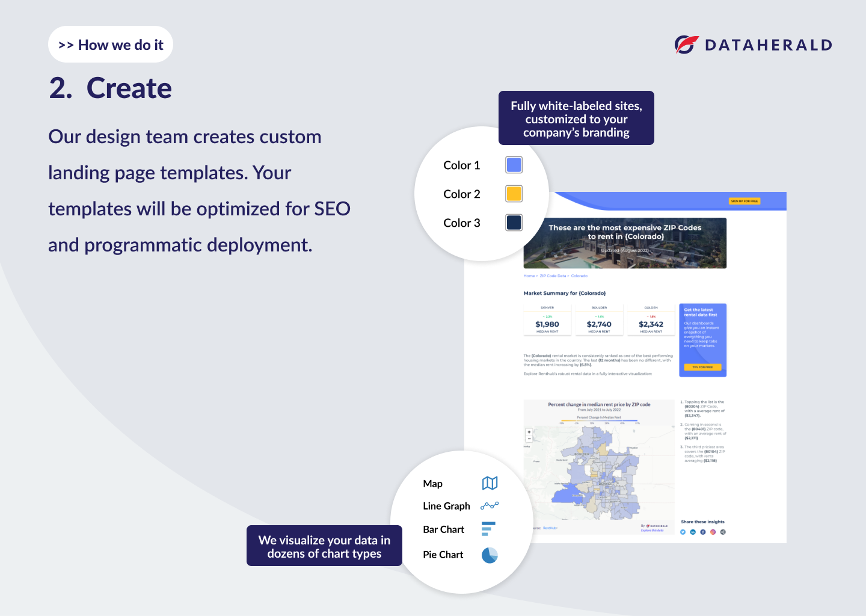Click the Colorado hero banner image
Image resolution: width=866 pixels, height=616 pixels.
pos(625,243)
